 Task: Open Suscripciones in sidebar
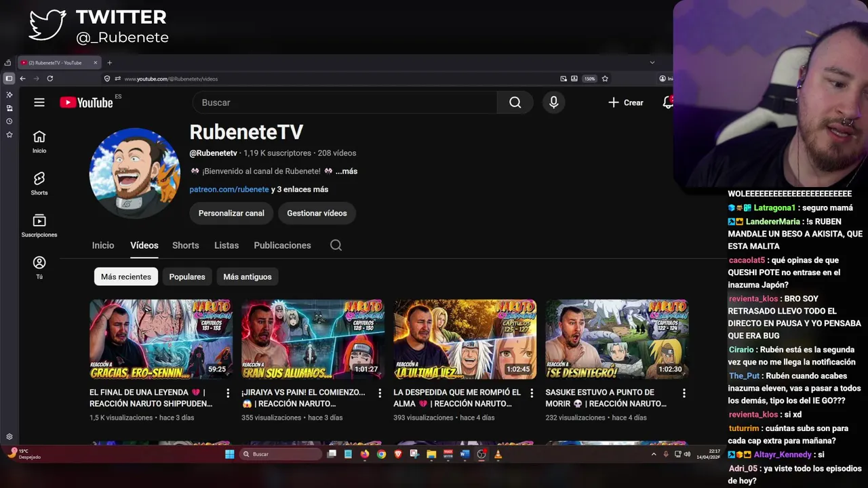point(39,226)
